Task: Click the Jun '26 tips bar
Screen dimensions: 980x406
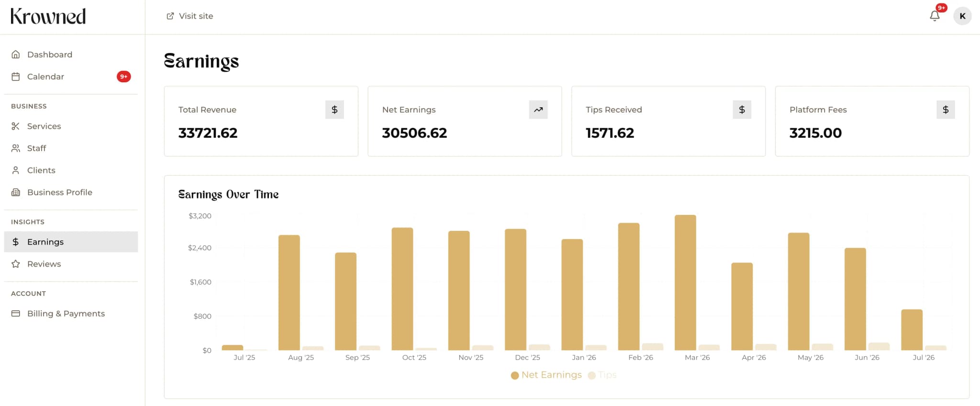Action: coord(879,346)
